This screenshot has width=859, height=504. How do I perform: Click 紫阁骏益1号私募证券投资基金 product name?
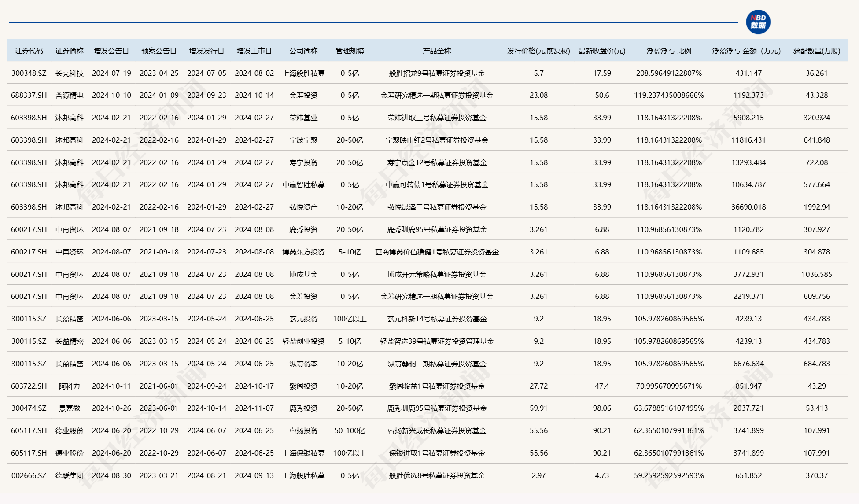437,386
